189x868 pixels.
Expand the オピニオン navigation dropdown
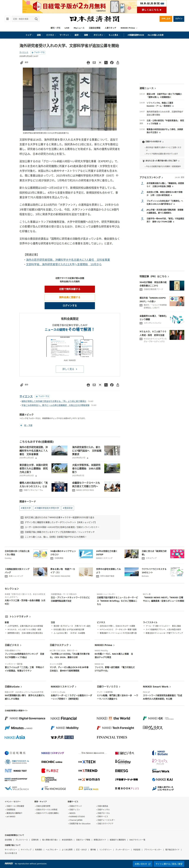(x=99, y=35)
